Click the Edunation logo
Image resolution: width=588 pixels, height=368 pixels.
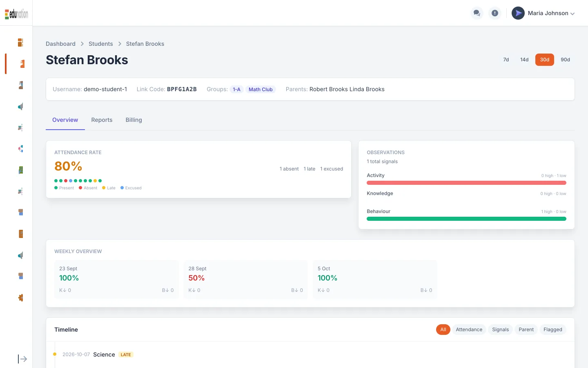click(16, 14)
